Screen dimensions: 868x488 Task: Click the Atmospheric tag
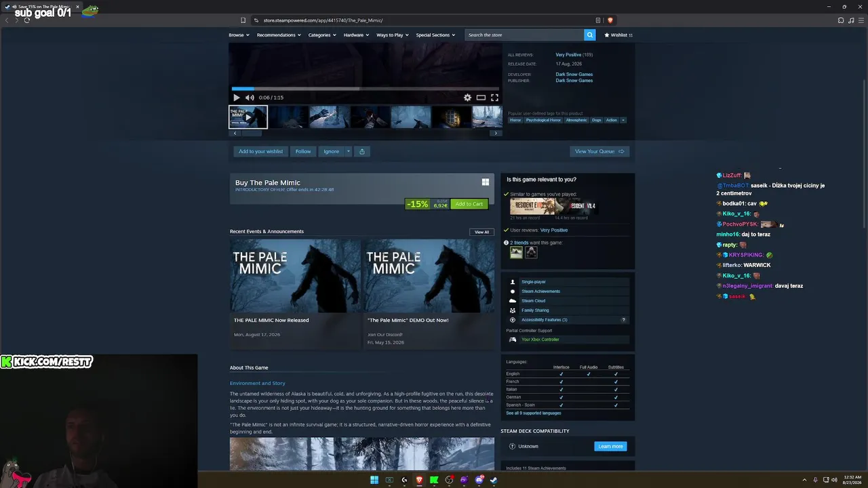coord(576,120)
